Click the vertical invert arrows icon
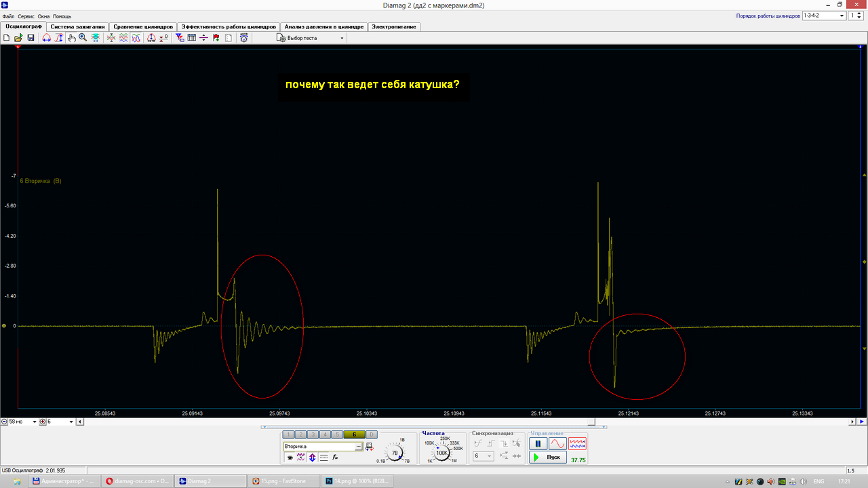 pyautogui.click(x=313, y=457)
